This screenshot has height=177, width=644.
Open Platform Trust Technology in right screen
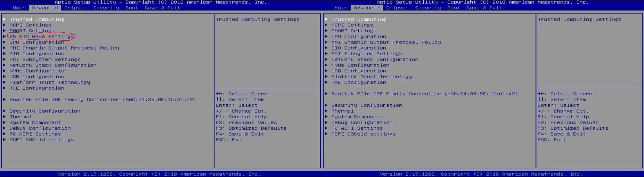[372, 77]
